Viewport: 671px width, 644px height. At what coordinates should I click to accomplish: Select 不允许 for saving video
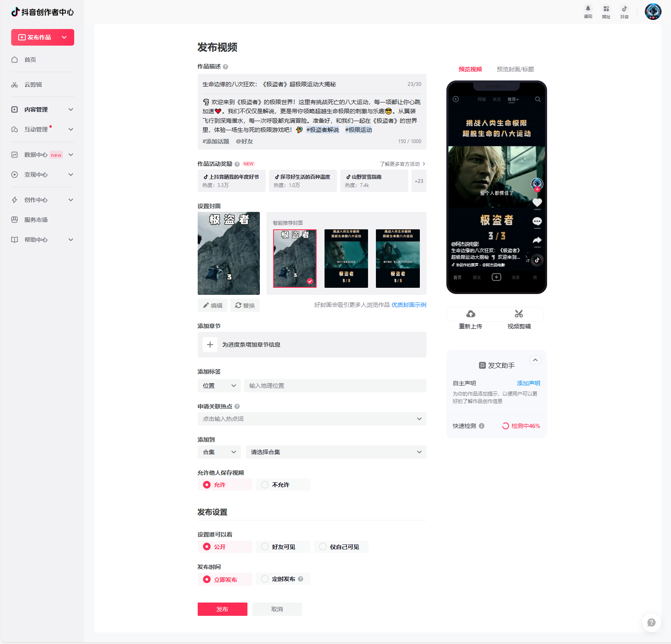(265, 485)
